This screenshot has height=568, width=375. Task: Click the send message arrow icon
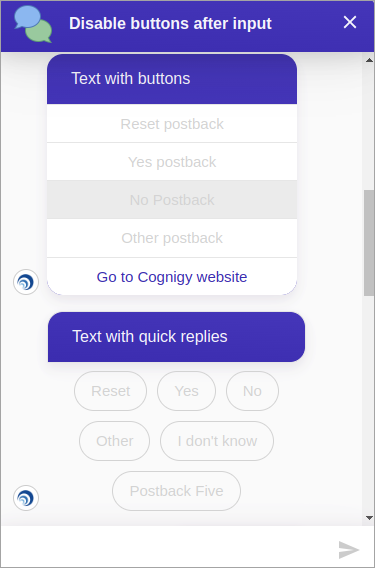pyautogui.click(x=349, y=550)
